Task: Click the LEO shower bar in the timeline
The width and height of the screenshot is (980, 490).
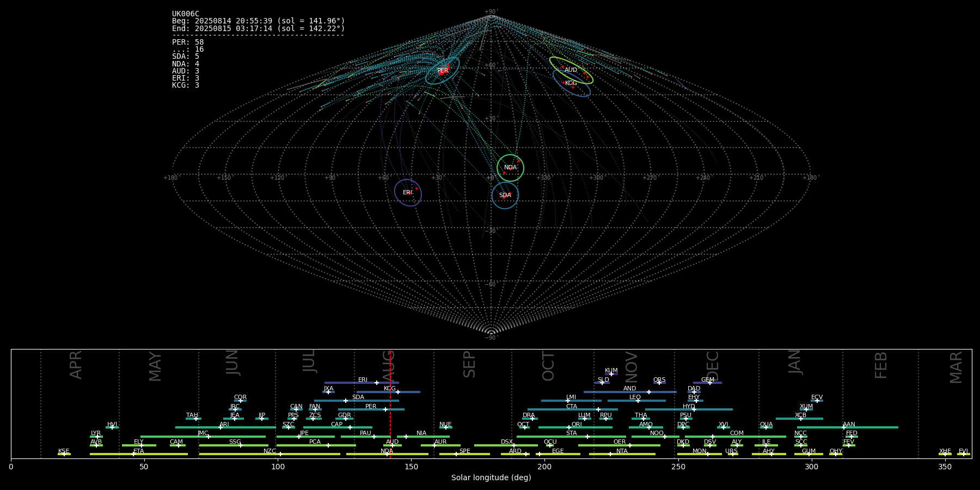Action: coord(636,401)
